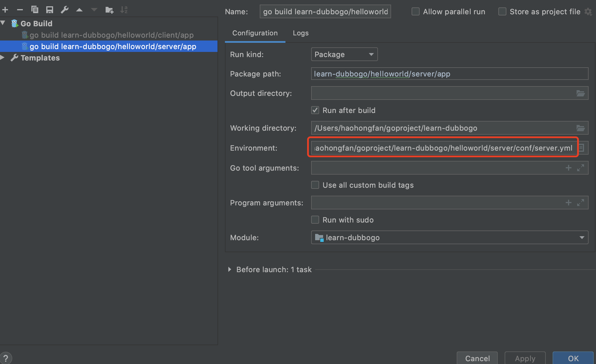Click the Cancel button

coord(477,358)
